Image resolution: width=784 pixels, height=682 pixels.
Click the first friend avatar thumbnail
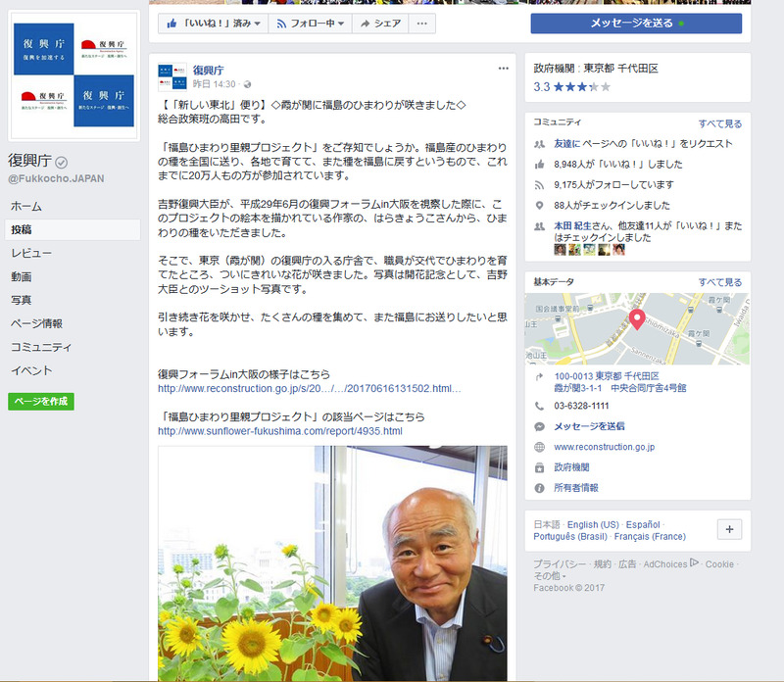(x=560, y=249)
